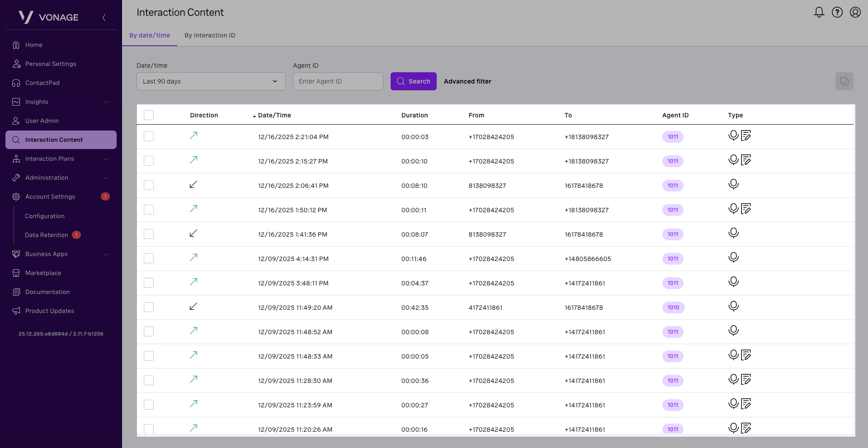Viewport: 868px width, 448px height.
Task: Select checkbox for 12/09/2025 4:14:31 PM row
Action: 149,258
